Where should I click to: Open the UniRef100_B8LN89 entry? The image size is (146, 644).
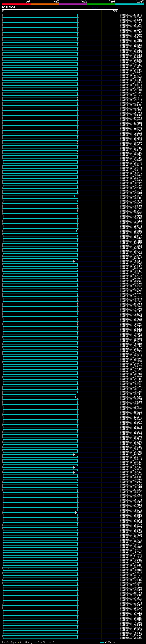131,211
